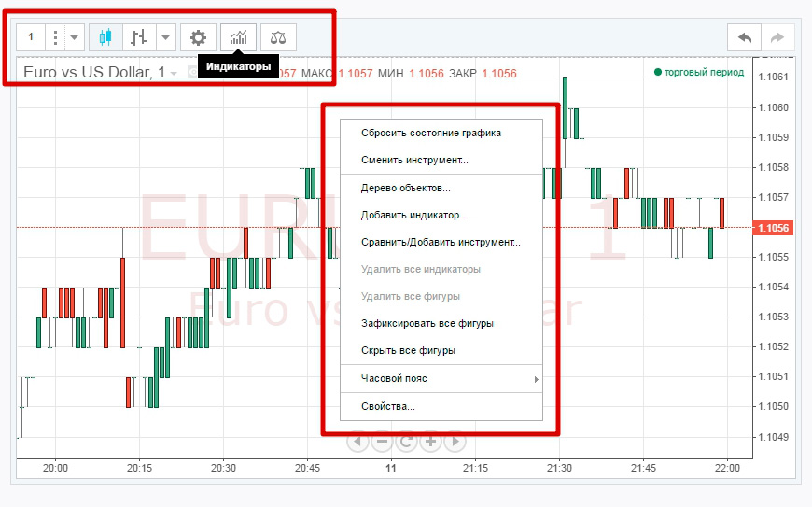Click Свойства in the context menu
The image size is (812, 507).
tap(387, 406)
